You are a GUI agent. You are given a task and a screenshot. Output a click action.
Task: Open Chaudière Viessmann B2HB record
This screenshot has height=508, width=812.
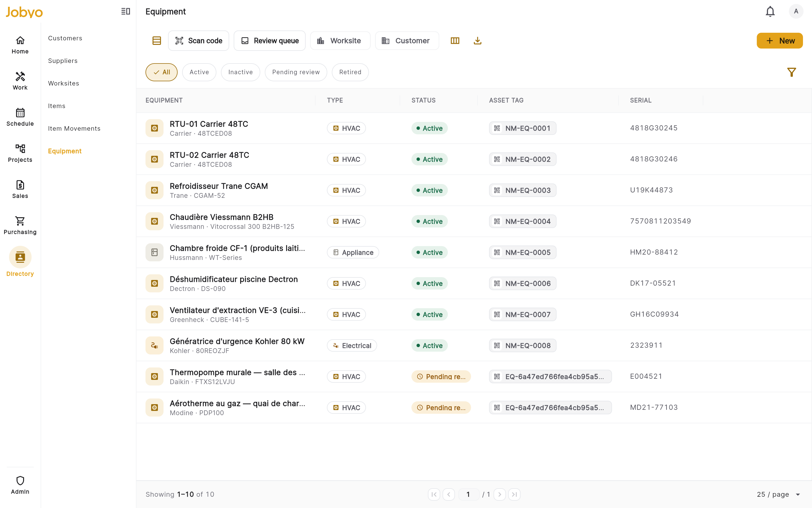pyautogui.click(x=221, y=217)
